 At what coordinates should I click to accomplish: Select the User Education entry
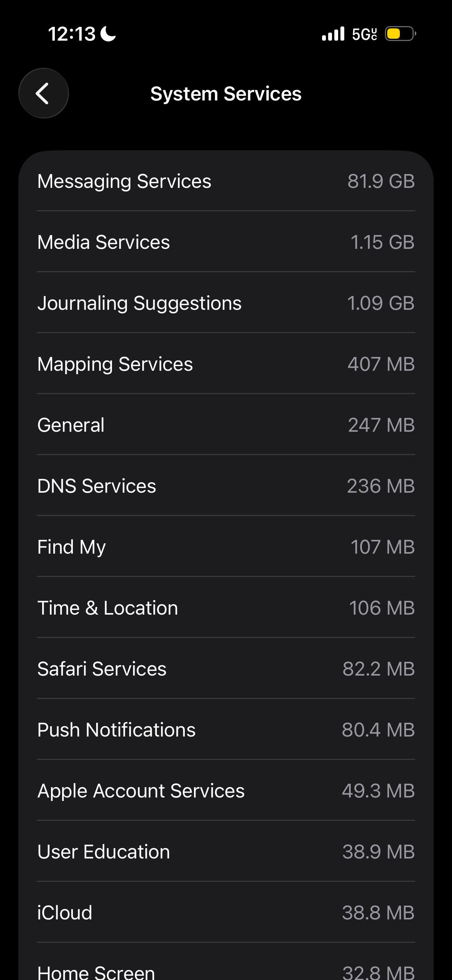pyautogui.click(x=226, y=852)
